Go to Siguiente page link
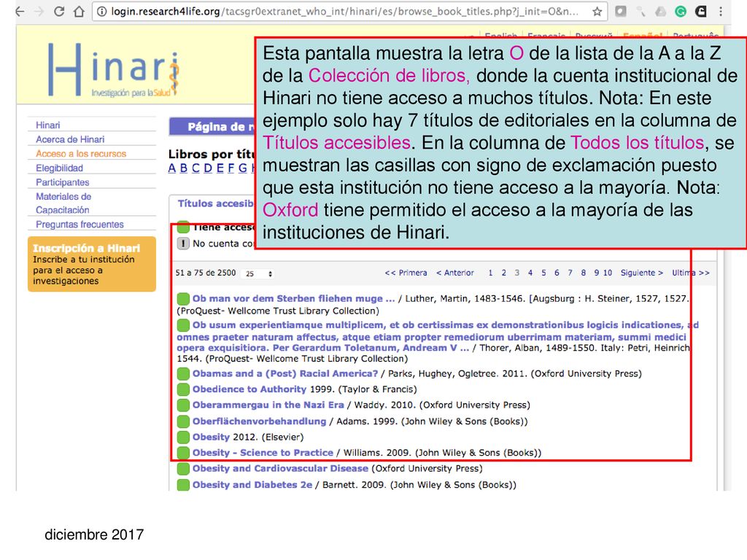This screenshot has height=560, width=747. coord(642,273)
